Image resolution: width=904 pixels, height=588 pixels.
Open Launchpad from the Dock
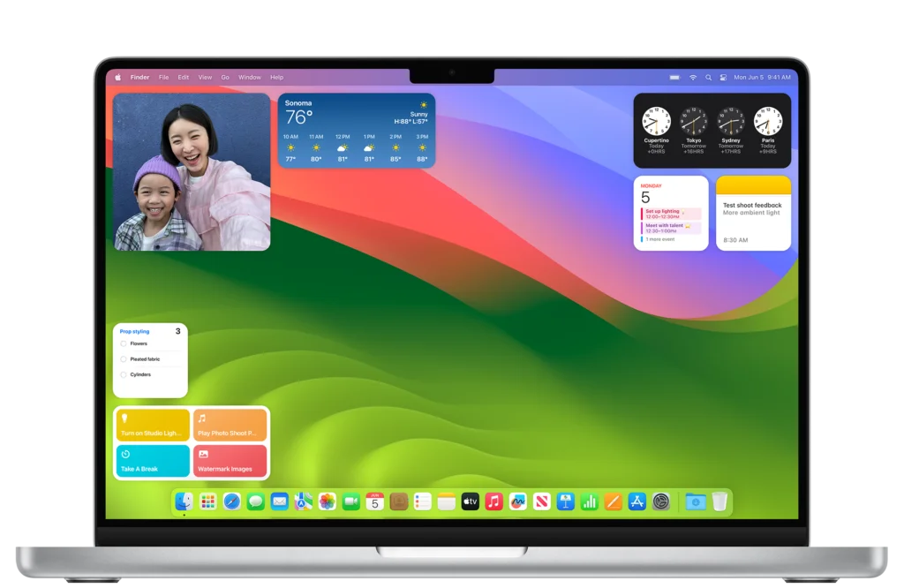(208, 501)
